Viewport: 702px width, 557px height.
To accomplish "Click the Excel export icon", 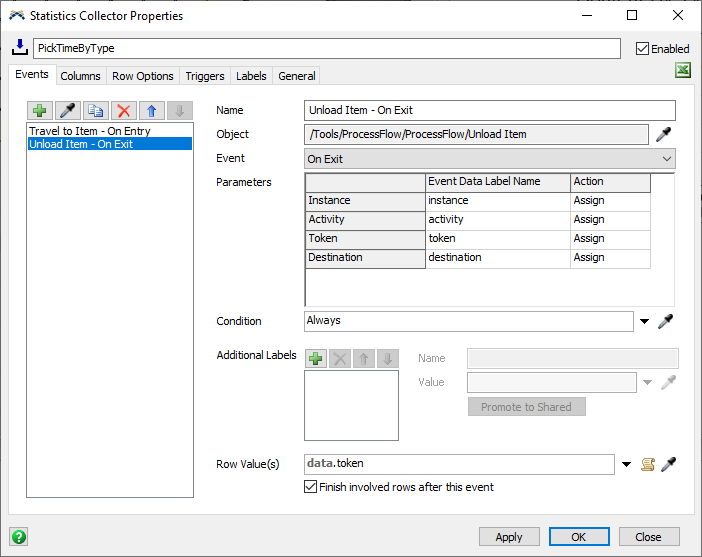I will point(683,70).
